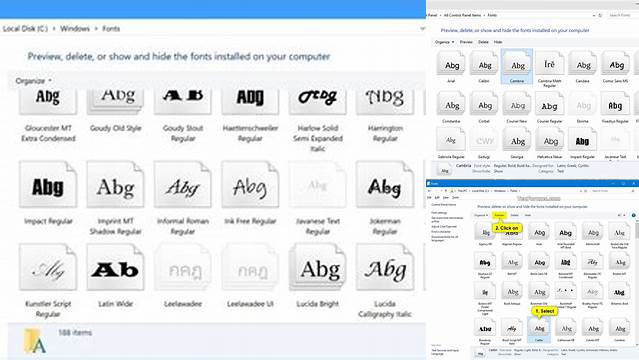Select Gloucester MT Extra Condensed font in large window
The width and height of the screenshot is (639, 360).
pos(48,102)
